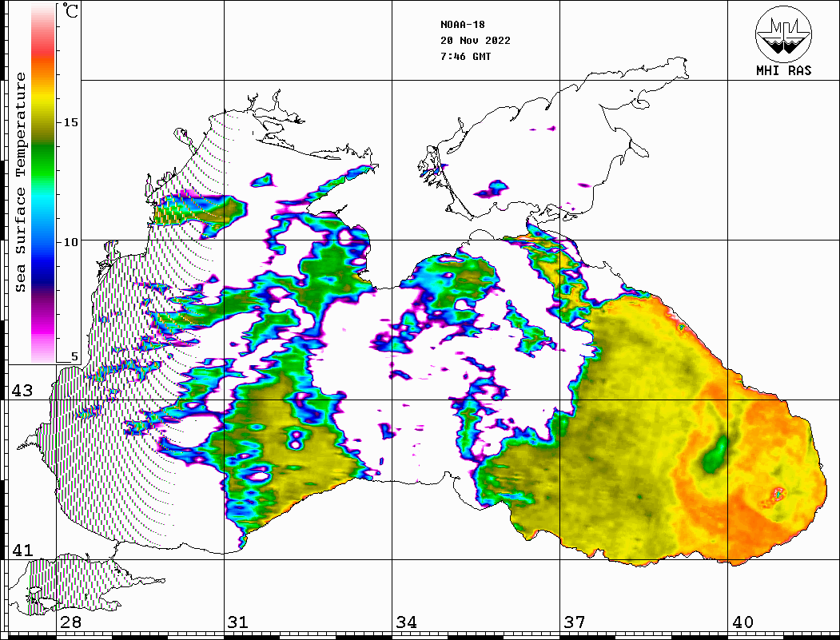
Task: Click longitude label 31
Action: coord(238,622)
